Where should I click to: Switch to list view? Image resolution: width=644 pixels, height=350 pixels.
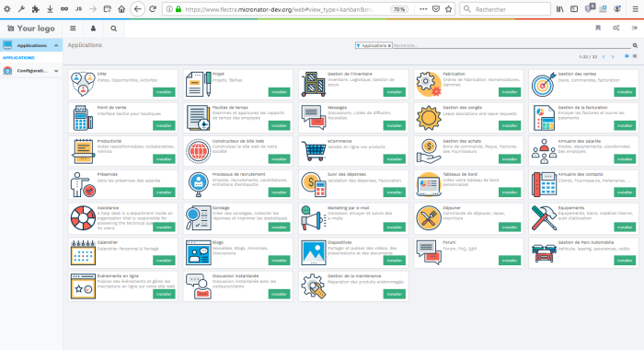[635, 56]
